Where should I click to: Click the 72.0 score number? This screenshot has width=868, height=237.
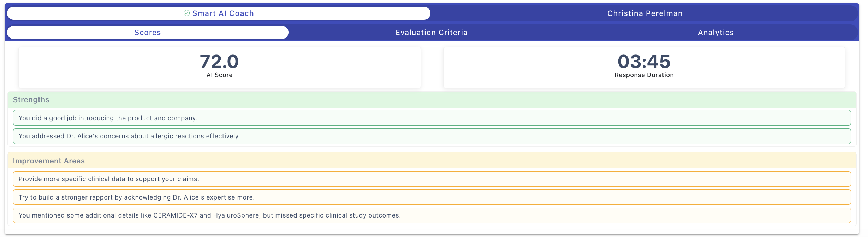219,62
